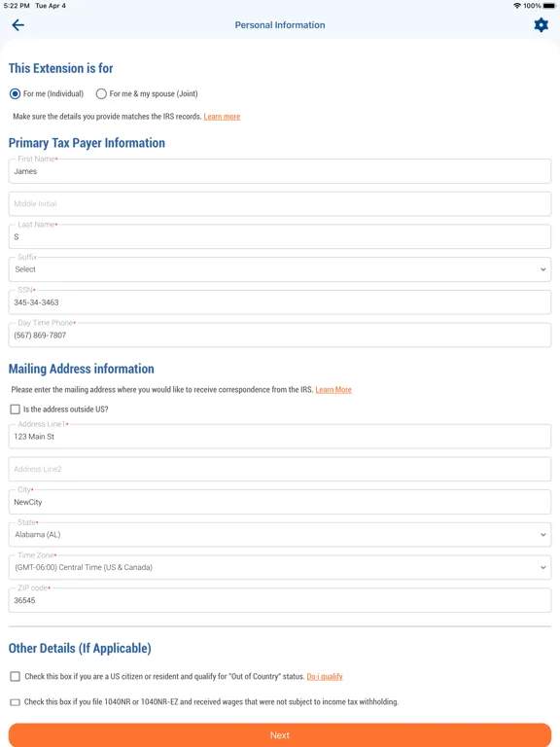Image resolution: width=560 pixels, height=747 pixels.
Task: Open settings with the gear icon
Action: [541, 24]
